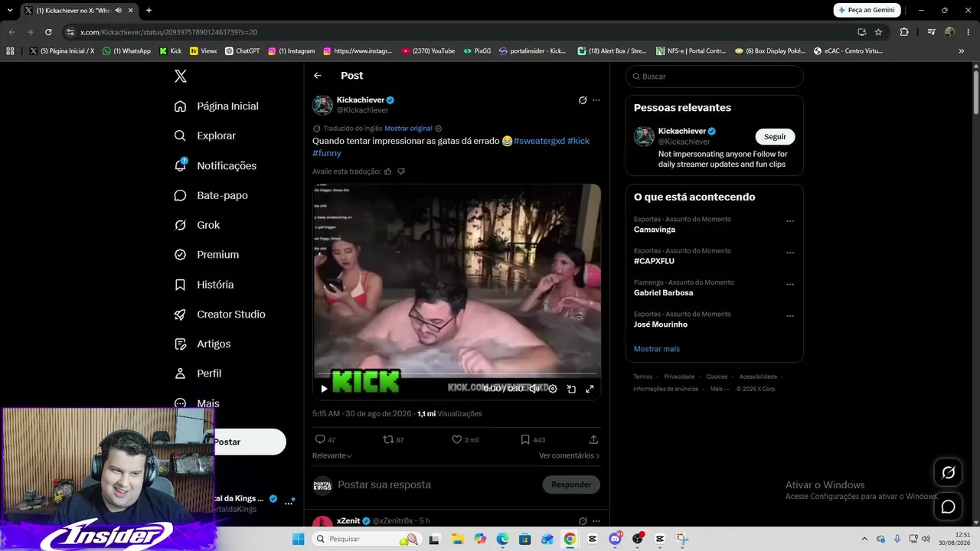Open Chrome extensions puzzle icon

904,32
